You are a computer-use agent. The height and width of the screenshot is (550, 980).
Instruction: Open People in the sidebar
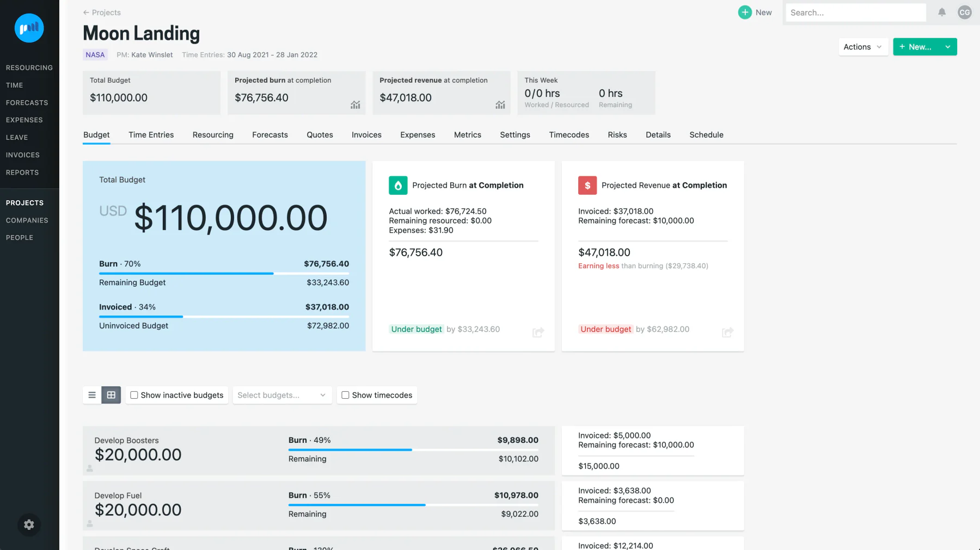coord(20,237)
